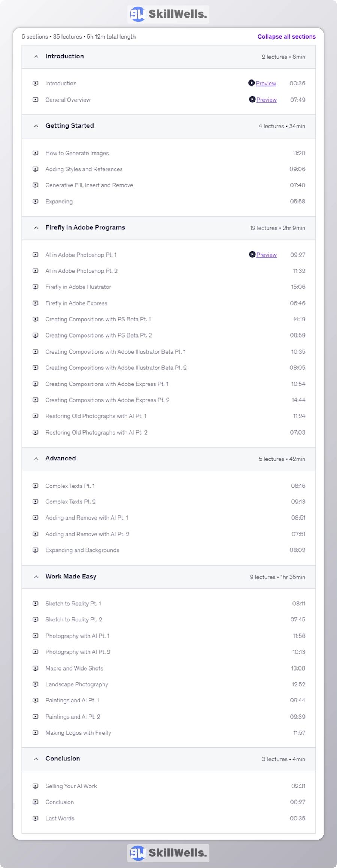Click the video icon beside Selling Your AI Work

pos(36,786)
